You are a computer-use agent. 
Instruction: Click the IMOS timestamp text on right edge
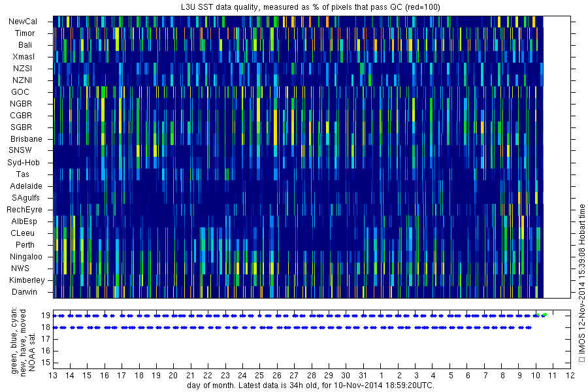point(581,283)
